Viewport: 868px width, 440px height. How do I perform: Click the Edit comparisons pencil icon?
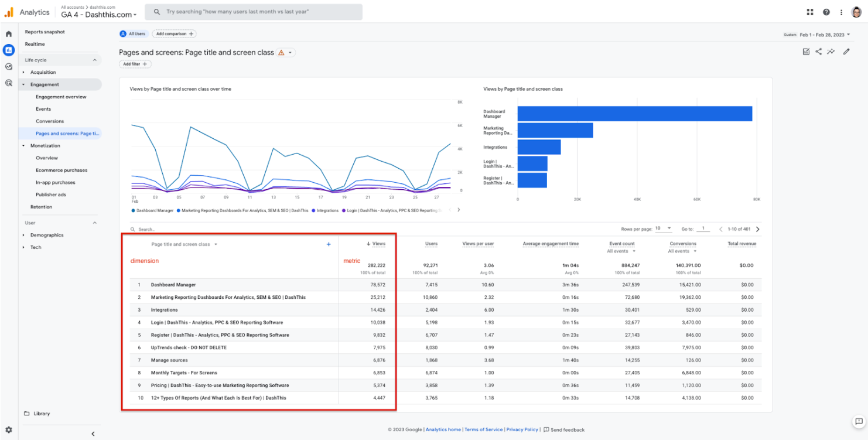coord(846,52)
